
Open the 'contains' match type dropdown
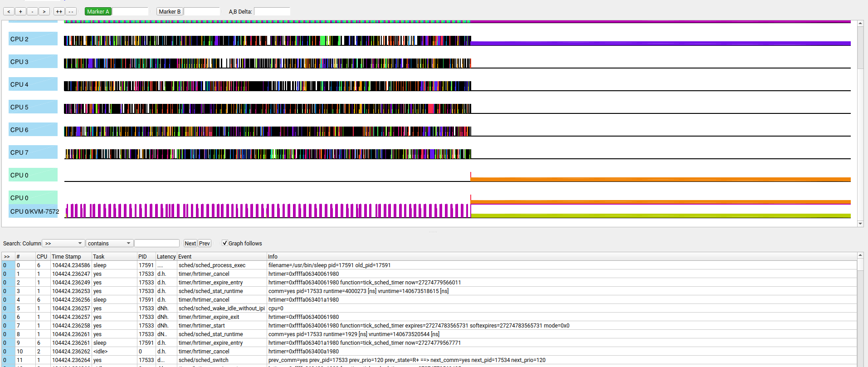click(109, 244)
